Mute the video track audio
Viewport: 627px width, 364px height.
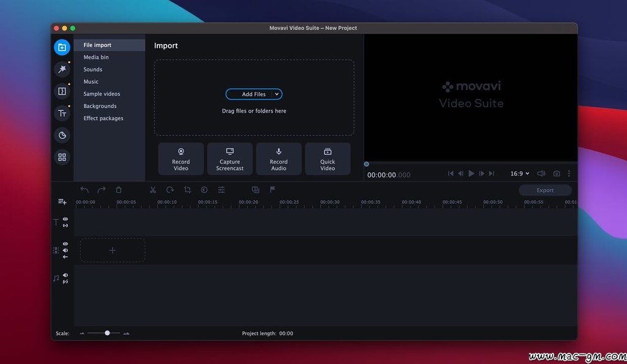[x=65, y=251]
